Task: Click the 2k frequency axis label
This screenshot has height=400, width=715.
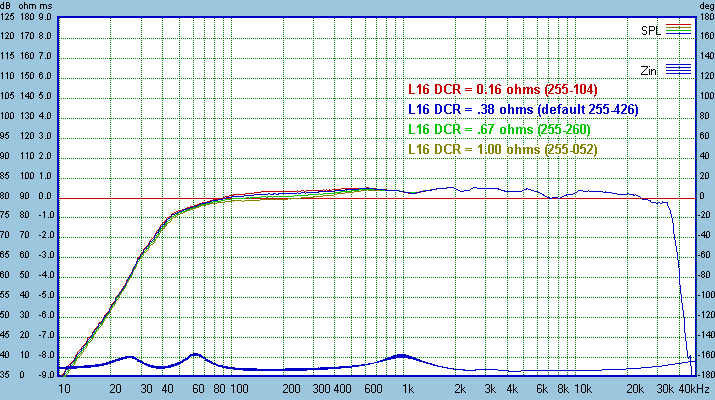Action: pyautogui.click(x=460, y=389)
